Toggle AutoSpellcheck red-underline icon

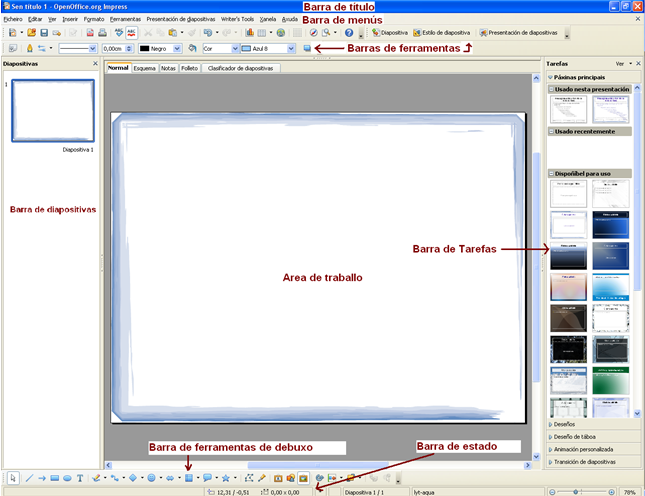pyautogui.click(x=131, y=32)
